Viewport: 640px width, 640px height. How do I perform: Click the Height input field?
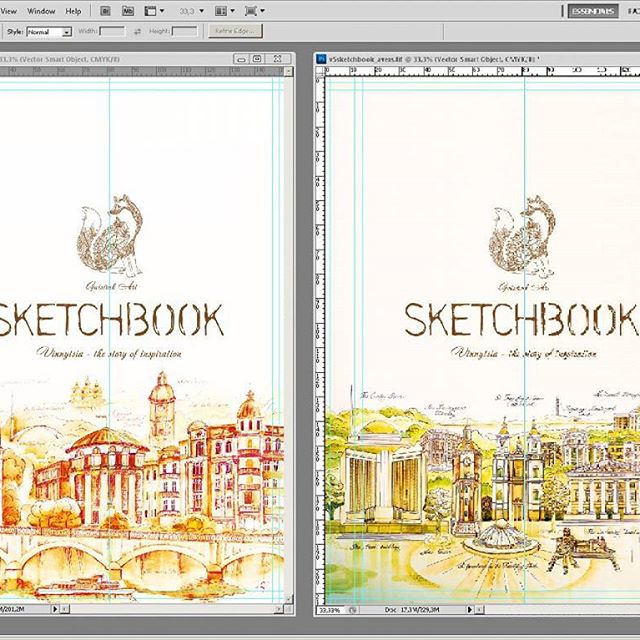click(x=184, y=31)
